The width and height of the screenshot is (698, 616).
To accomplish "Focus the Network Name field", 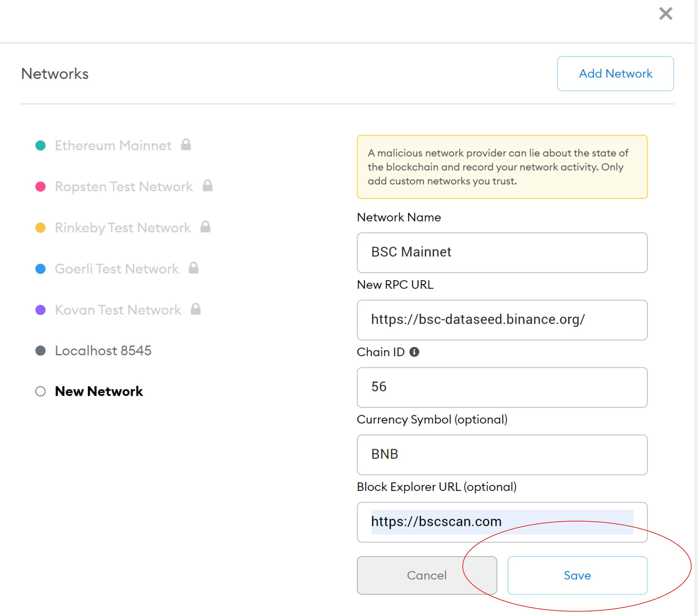I will click(502, 252).
